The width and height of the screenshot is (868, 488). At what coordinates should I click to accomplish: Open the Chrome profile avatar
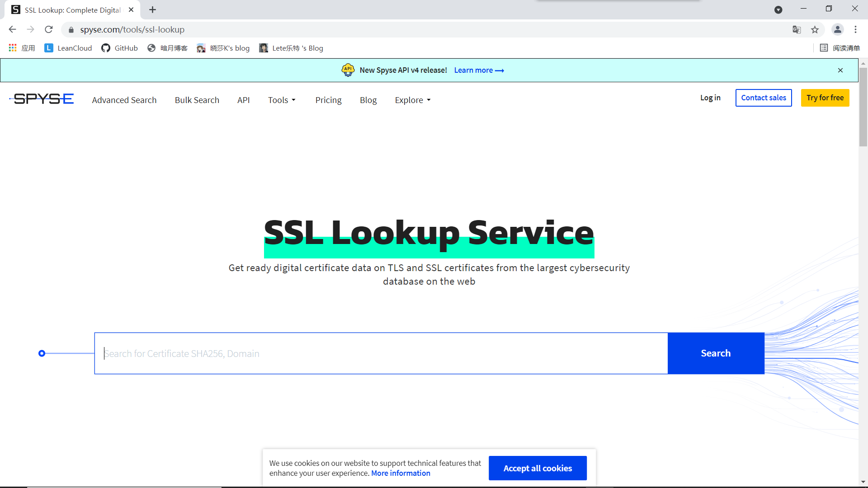tap(837, 30)
